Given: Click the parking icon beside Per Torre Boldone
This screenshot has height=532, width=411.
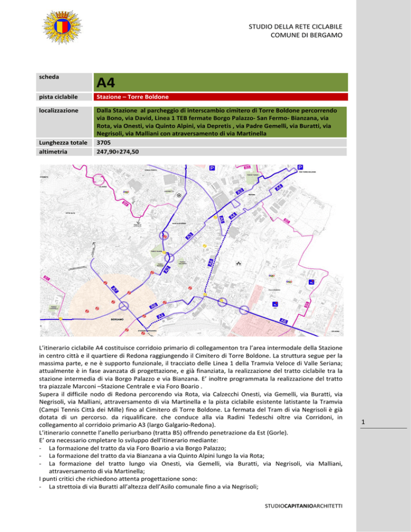Looking at the screenshot, I should point(300,168).
